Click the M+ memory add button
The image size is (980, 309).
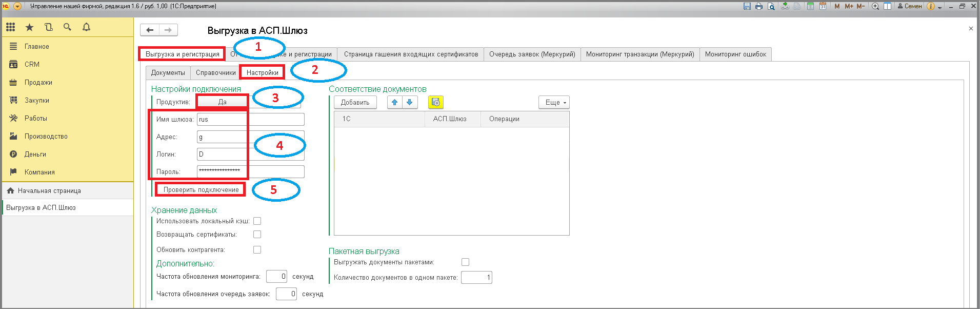click(849, 6)
